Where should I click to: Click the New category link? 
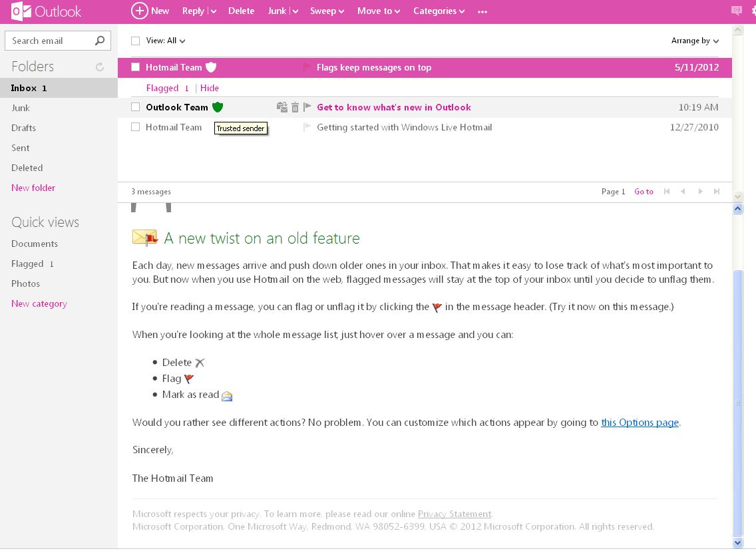(x=39, y=303)
